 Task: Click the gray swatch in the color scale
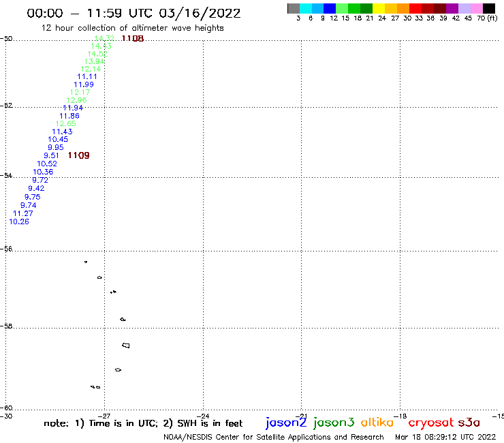coord(294,8)
